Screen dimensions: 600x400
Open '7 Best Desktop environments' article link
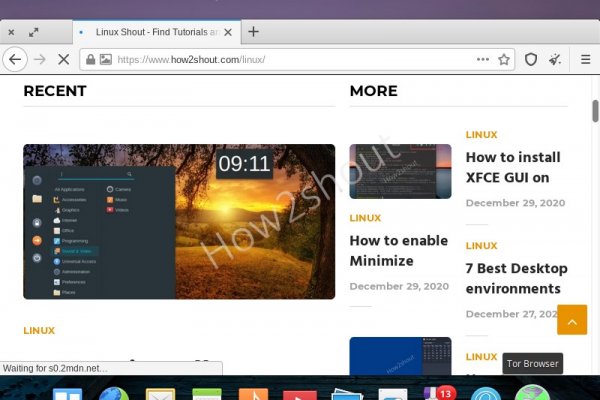pos(516,278)
